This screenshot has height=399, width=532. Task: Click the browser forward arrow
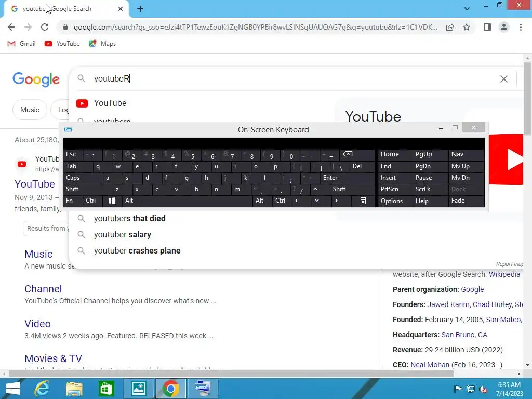click(28, 27)
